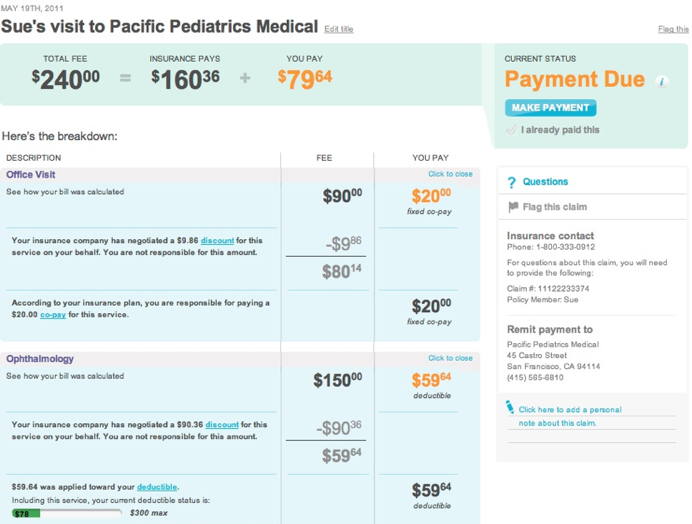Click the pencil icon for personal note
The height and width of the screenshot is (524, 692).
pos(510,407)
